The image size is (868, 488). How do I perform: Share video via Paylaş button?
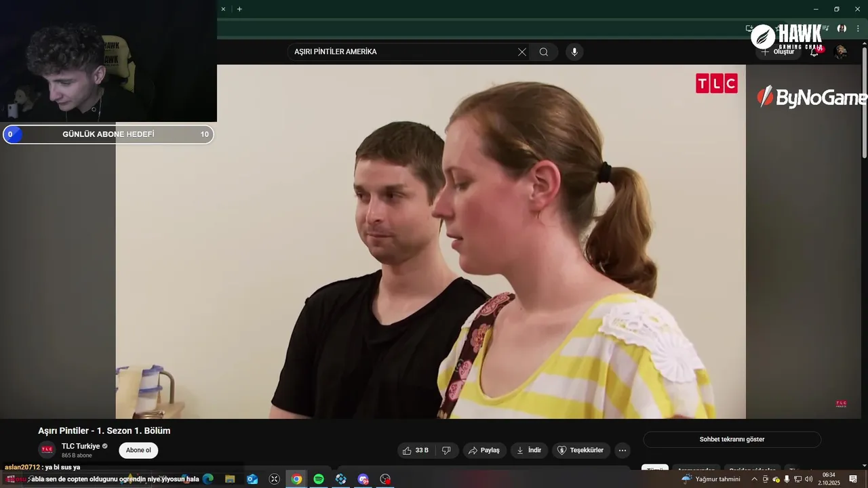(x=485, y=450)
